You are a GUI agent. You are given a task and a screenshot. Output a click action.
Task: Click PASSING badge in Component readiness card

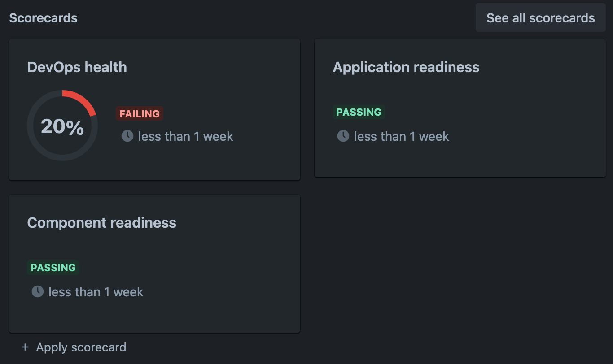pos(53,268)
